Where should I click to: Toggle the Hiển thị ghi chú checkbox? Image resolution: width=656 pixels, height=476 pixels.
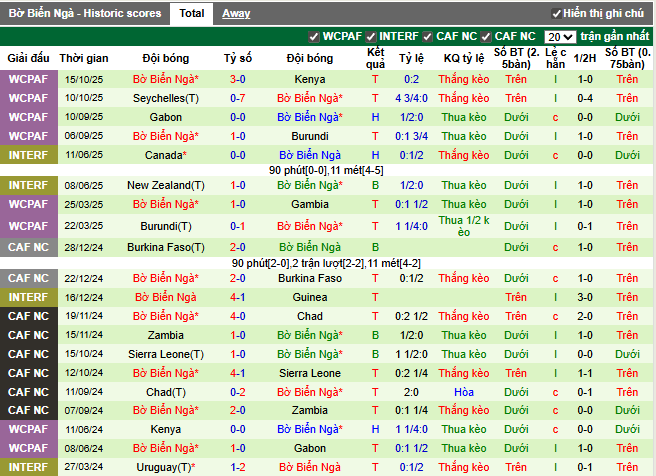(556, 14)
